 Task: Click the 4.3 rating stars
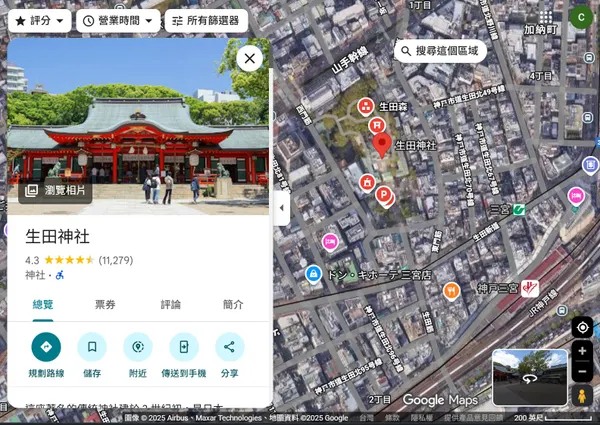click(x=69, y=260)
